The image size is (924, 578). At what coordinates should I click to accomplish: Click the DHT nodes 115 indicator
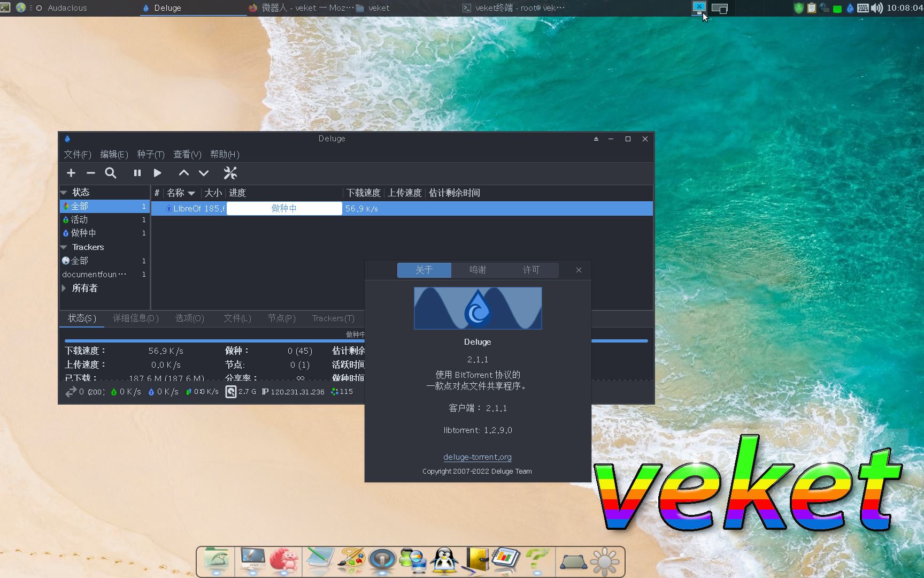(342, 392)
